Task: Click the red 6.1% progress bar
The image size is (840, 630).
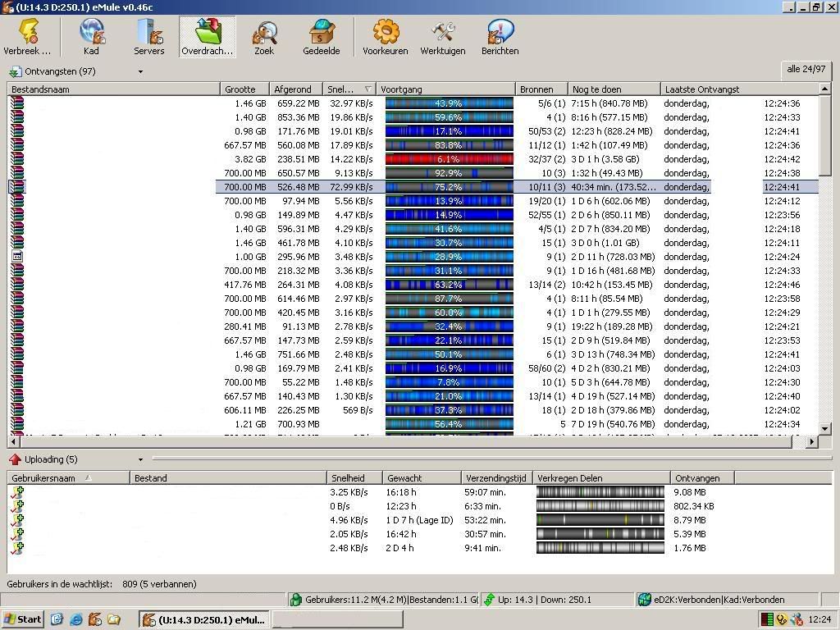Action: coord(449,159)
